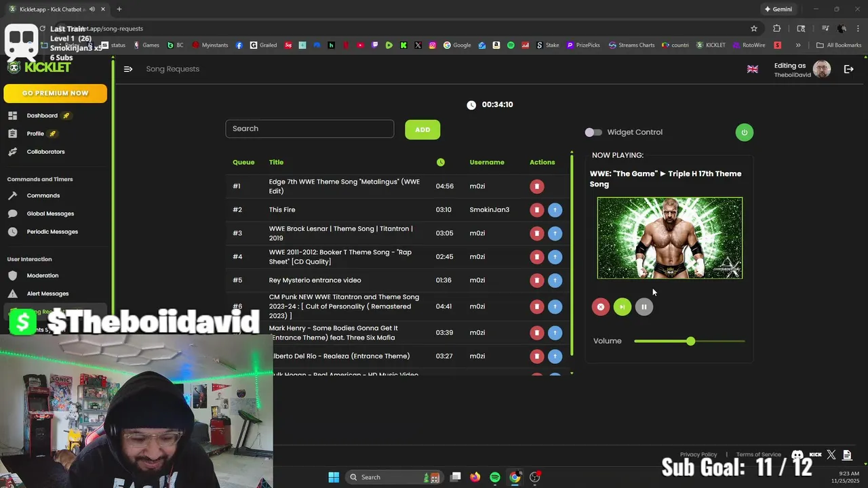Click the Terms of Service footer link

click(x=759, y=455)
